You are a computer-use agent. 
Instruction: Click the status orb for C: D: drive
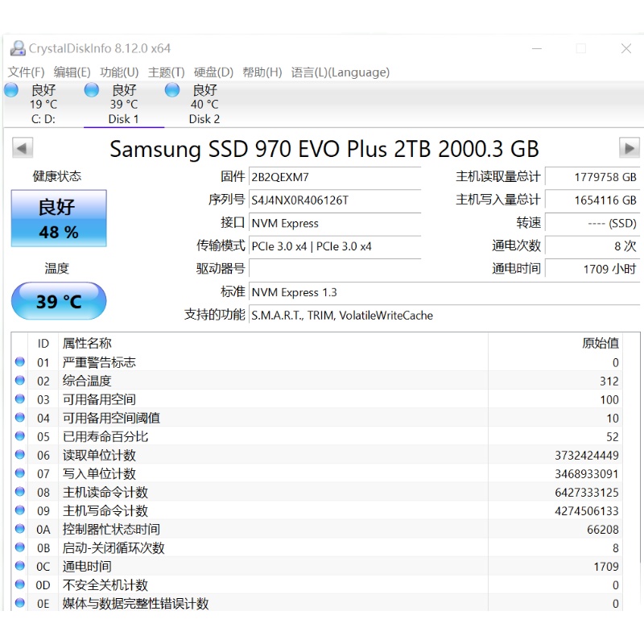[x=11, y=90]
